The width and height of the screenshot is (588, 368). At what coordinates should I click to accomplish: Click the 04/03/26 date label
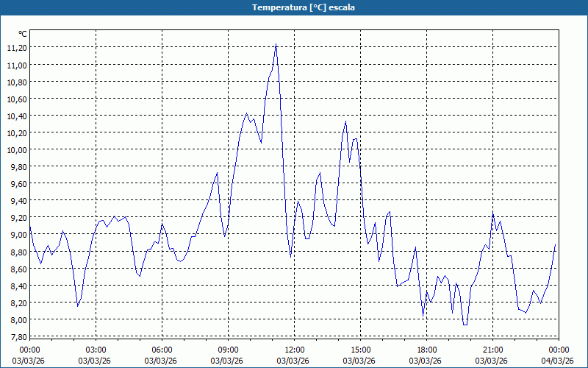[557, 360]
